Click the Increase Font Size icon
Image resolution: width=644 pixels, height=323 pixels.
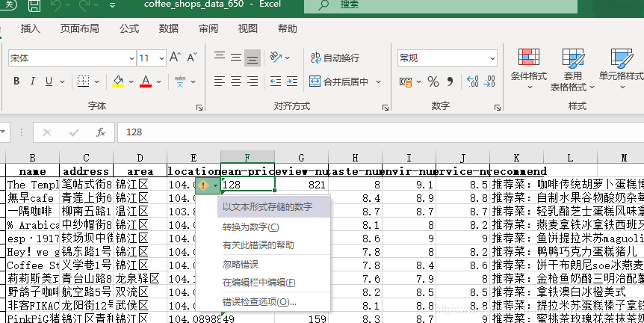(x=176, y=57)
